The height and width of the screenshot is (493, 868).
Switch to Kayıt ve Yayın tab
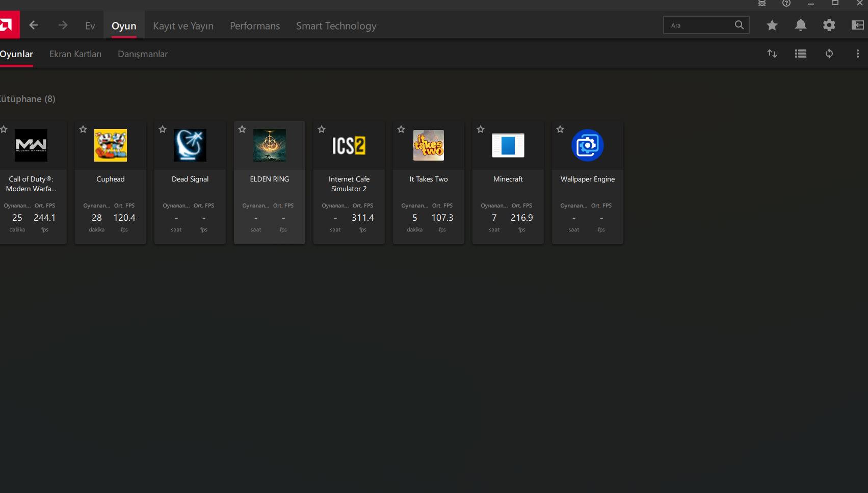click(x=183, y=25)
